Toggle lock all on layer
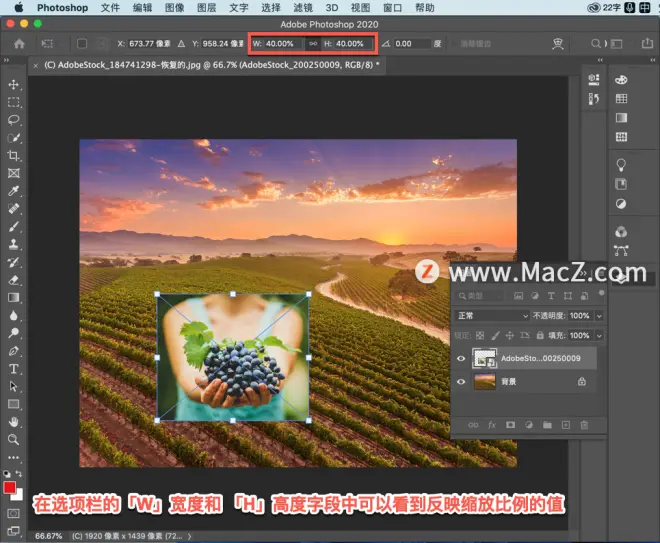Screen dimensions: 660x543 pos(540,335)
